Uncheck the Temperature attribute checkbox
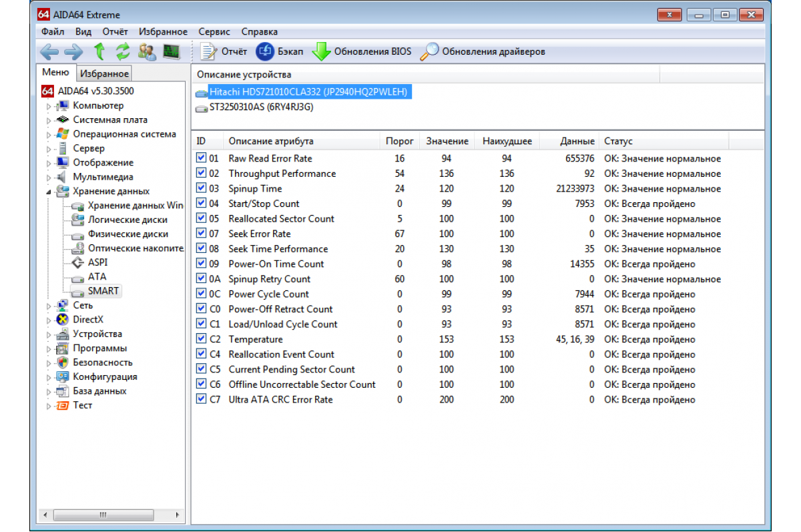801x532 pixels. [202, 338]
